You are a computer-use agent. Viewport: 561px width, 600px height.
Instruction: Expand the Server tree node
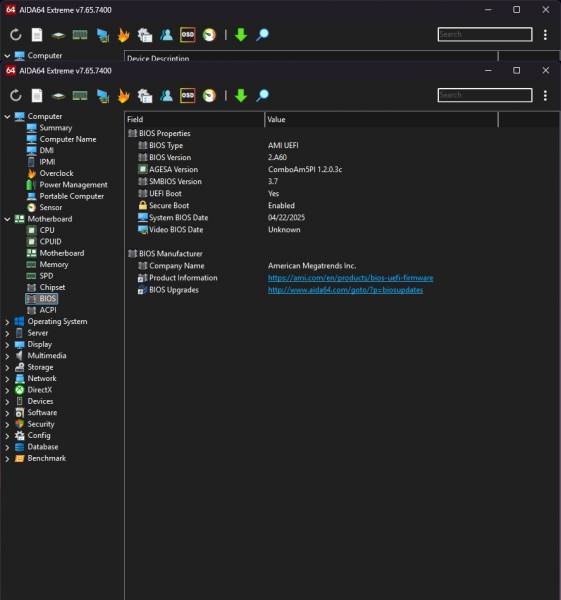pos(7,333)
